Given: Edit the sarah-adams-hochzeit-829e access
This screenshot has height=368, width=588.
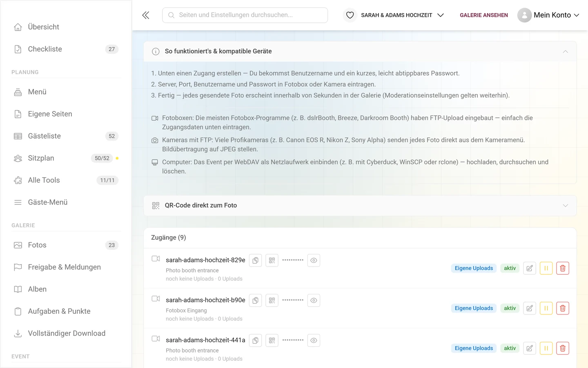Looking at the screenshot, I should click(x=530, y=268).
